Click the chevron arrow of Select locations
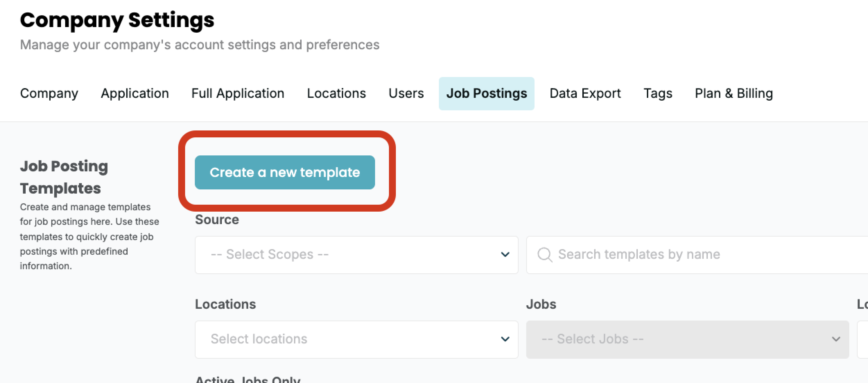Viewport: 868px width, 383px height. (x=505, y=339)
